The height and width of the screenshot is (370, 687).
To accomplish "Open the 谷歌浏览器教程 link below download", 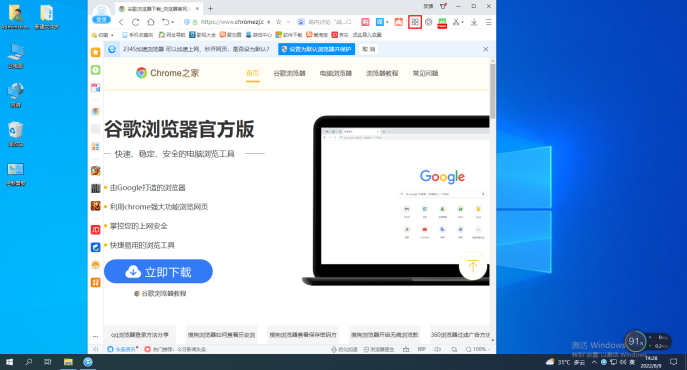I will (x=160, y=293).
